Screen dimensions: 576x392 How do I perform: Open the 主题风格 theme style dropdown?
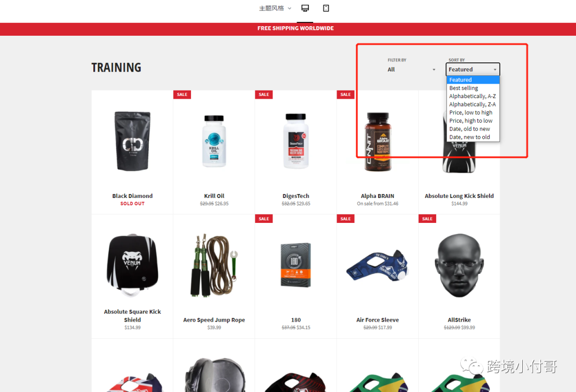pyautogui.click(x=275, y=8)
